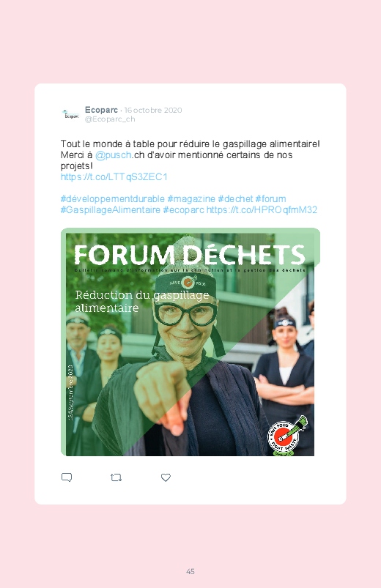This screenshot has height=588, width=381.
Task: Click the retweet arrows icon
Action: [116, 477]
